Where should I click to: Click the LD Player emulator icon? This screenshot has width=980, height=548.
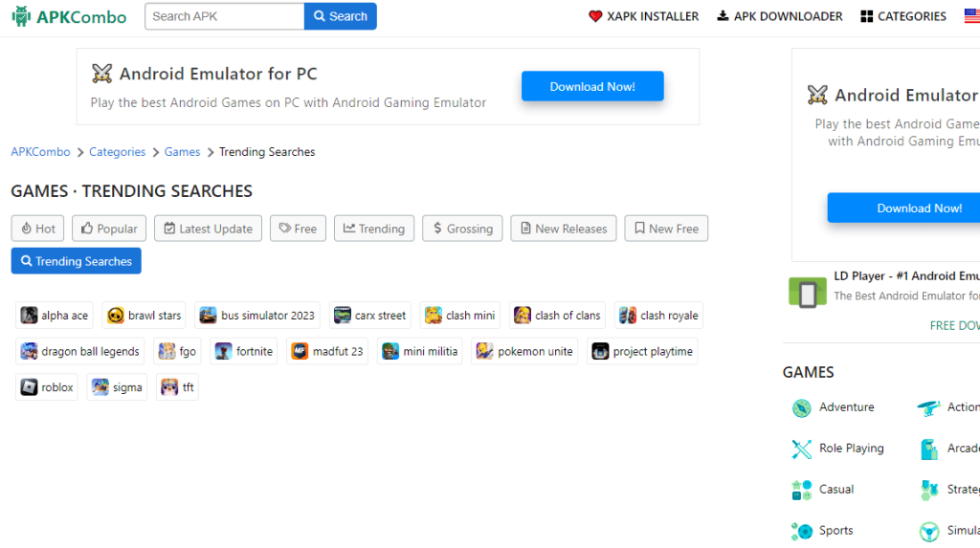click(x=807, y=292)
